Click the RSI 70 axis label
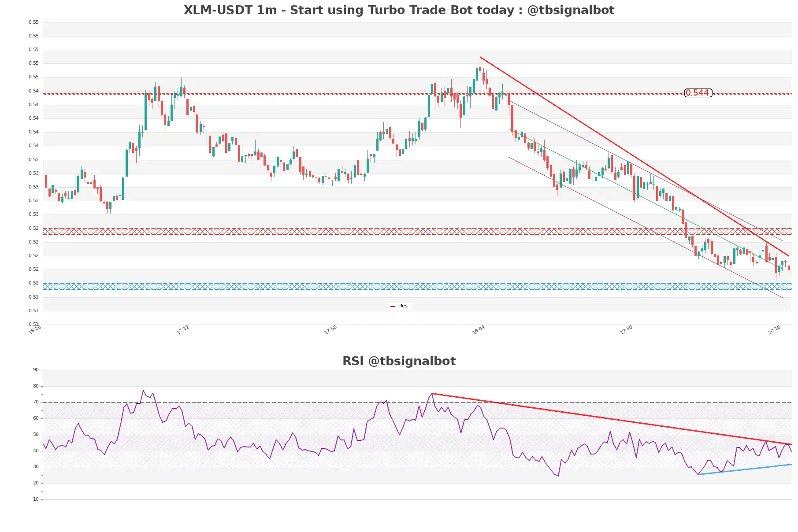The image size is (798, 532). [x=36, y=402]
